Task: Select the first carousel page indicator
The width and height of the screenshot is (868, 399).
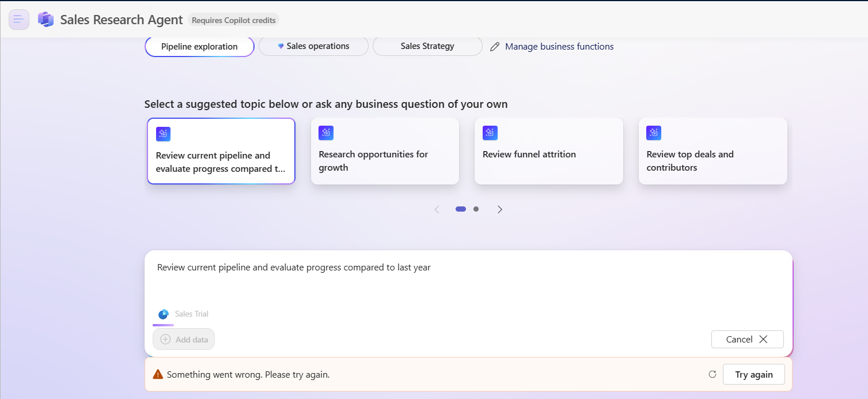Action: coord(461,209)
